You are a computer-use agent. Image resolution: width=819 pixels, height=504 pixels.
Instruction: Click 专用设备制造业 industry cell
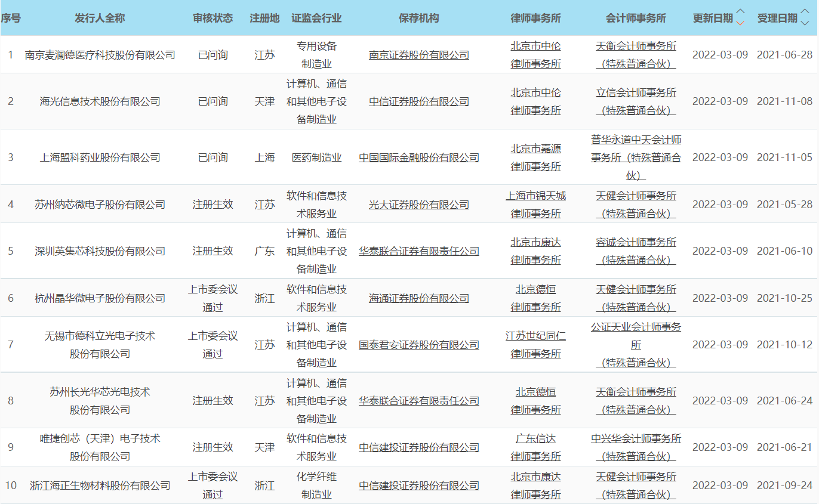[x=316, y=55]
